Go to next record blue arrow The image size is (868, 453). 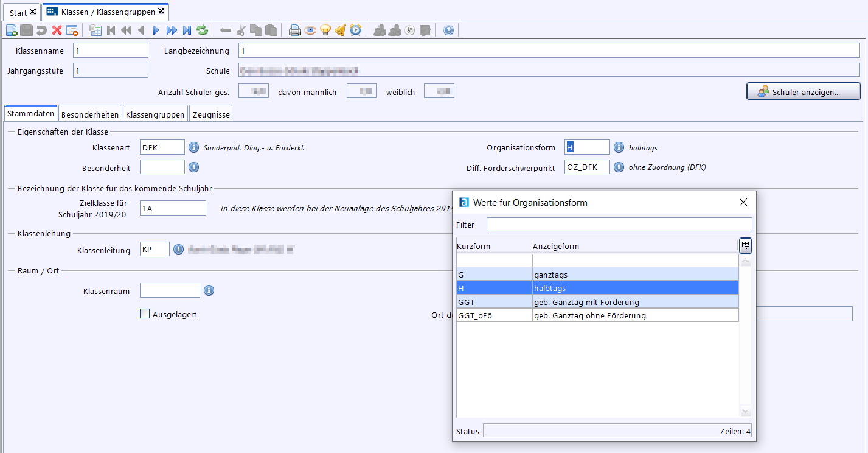point(156,30)
